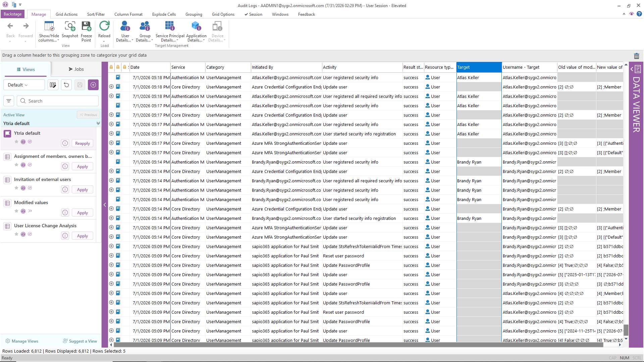Click the edit columns icon beside Default
This screenshot has width=644, height=362.
click(x=53, y=85)
